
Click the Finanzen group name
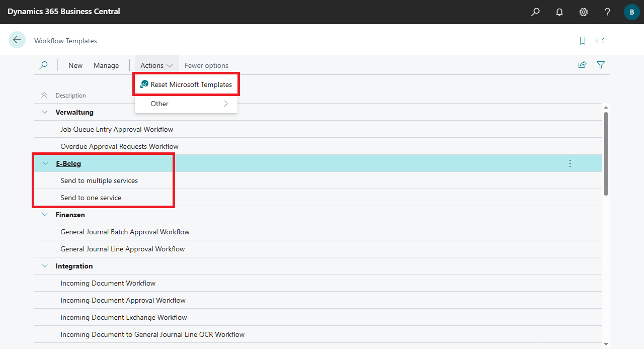point(70,215)
